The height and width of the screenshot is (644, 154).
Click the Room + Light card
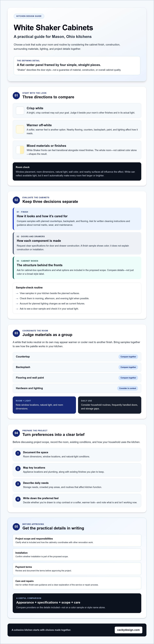pyautogui.click(x=44, y=405)
